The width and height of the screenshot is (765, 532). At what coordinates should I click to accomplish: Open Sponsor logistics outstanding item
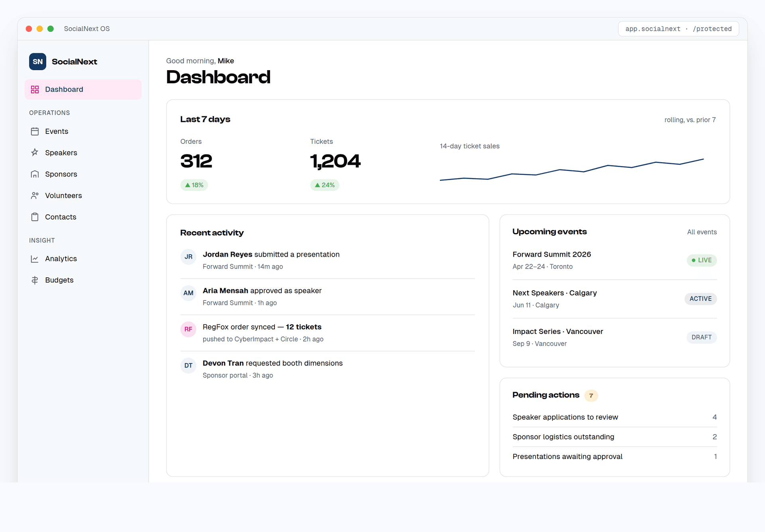[x=614, y=437]
